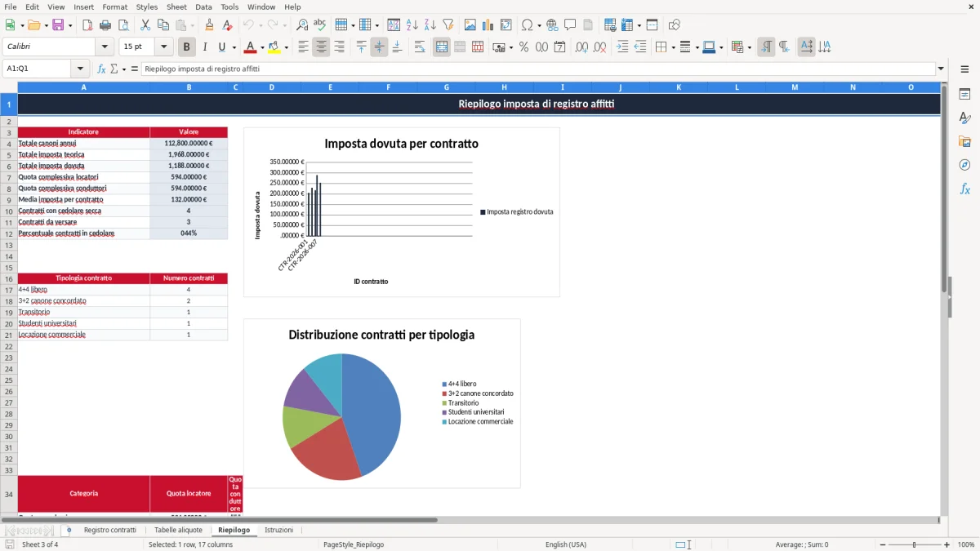The width and height of the screenshot is (980, 551).
Task: Open sidebar Styles panel icon
Action: [964, 118]
